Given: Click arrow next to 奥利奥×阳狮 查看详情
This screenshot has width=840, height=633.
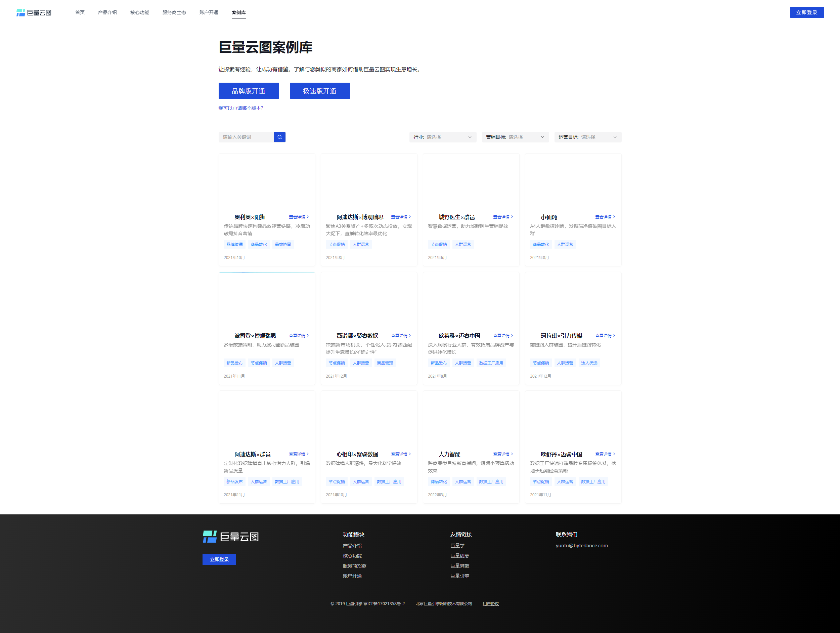Looking at the screenshot, I should (x=308, y=217).
